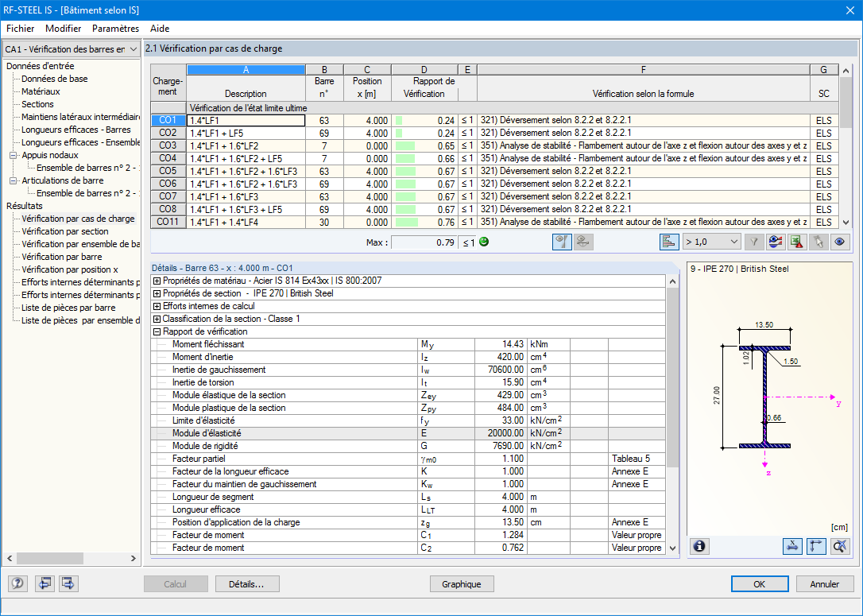Click the eye view mode icon
The image size is (863, 616).
click(839, 242)
